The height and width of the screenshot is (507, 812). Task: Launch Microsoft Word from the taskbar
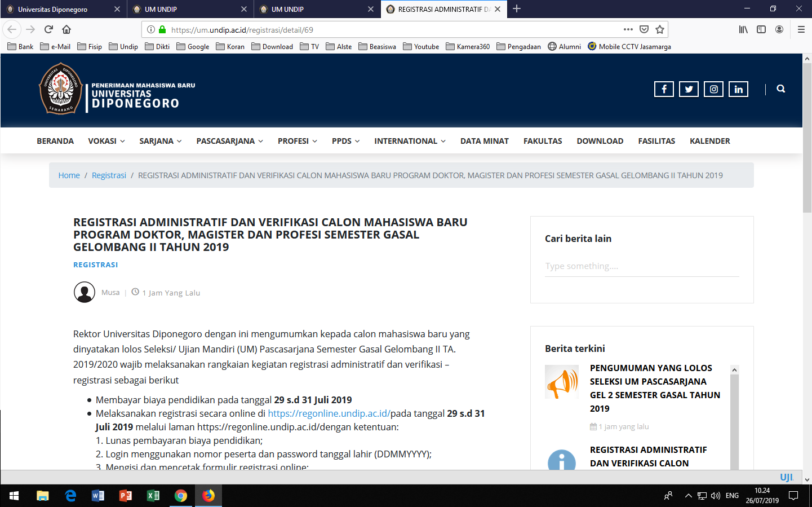[97, 496]
